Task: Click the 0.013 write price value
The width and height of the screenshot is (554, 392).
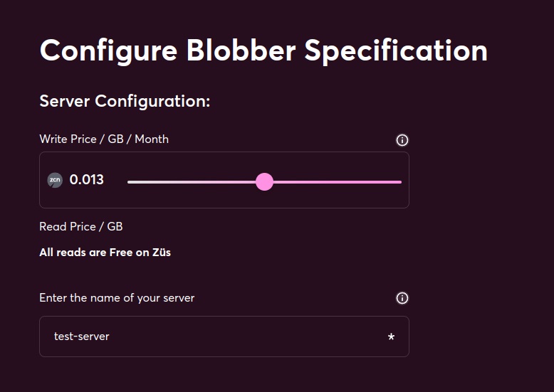Action: point(87,180)
